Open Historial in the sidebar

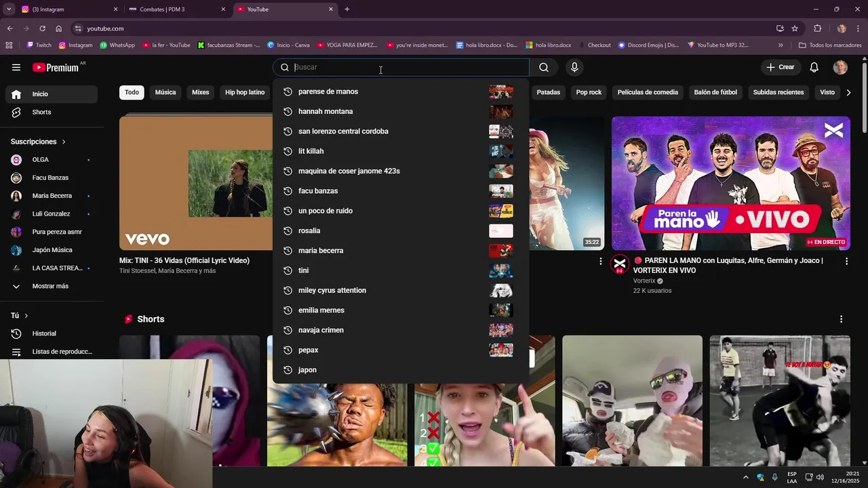(52, 333)
